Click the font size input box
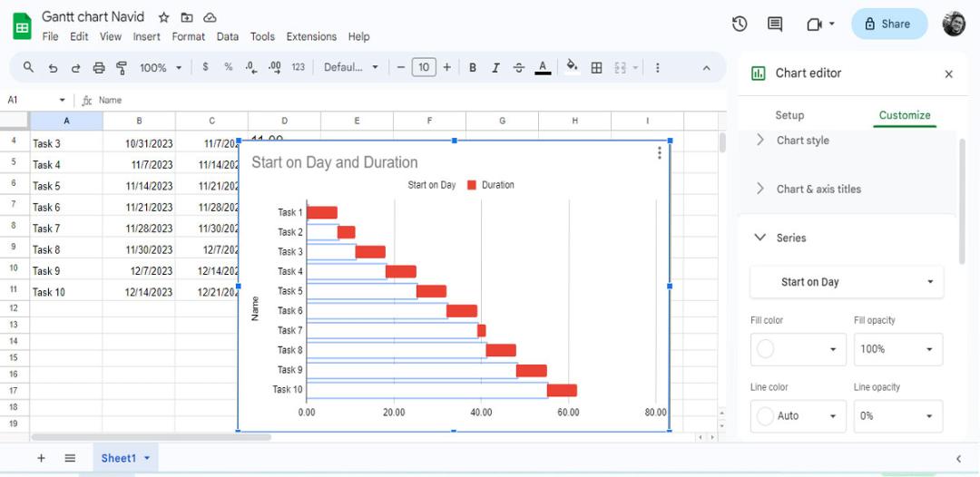Screen dimensions: 980x477 tap(424, 67)
